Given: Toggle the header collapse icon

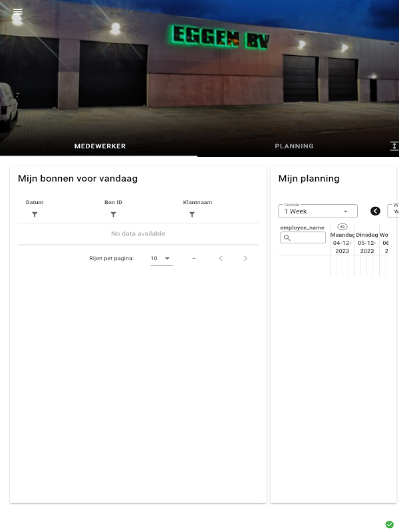Looking at the screenshot, I should (x=394, y=146).
